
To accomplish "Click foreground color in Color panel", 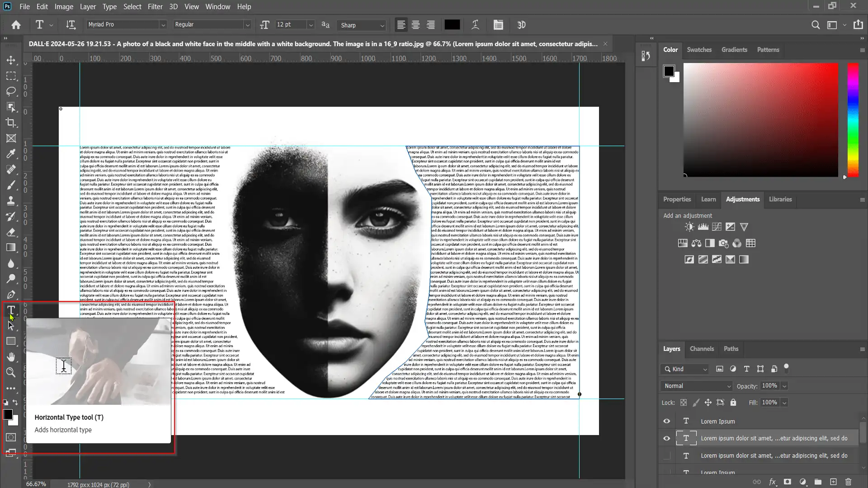I will [x=669, y=71].
